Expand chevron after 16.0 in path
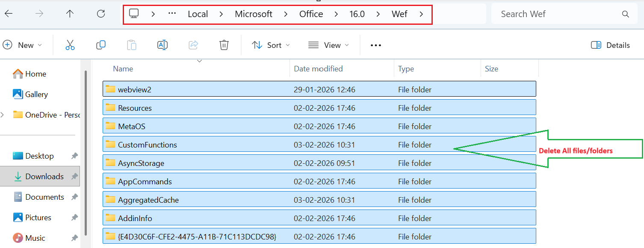 (378, 14)
